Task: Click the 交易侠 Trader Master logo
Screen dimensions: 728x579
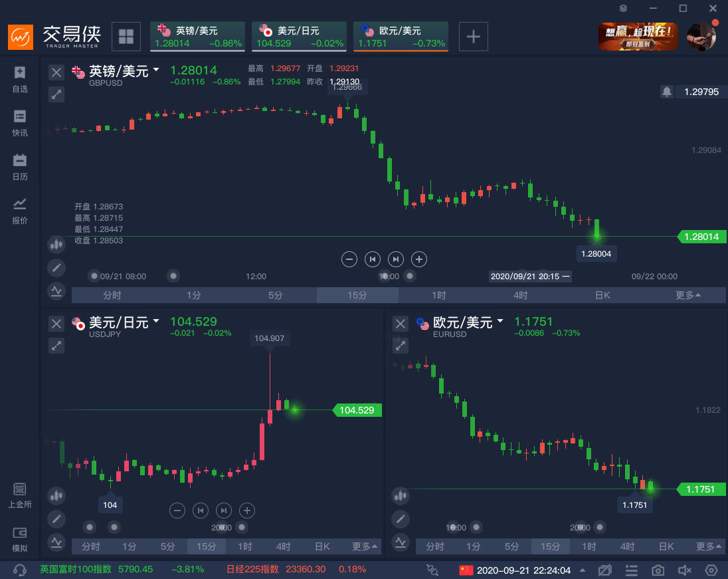Action: pyautogui.click(x=54, y=37)
